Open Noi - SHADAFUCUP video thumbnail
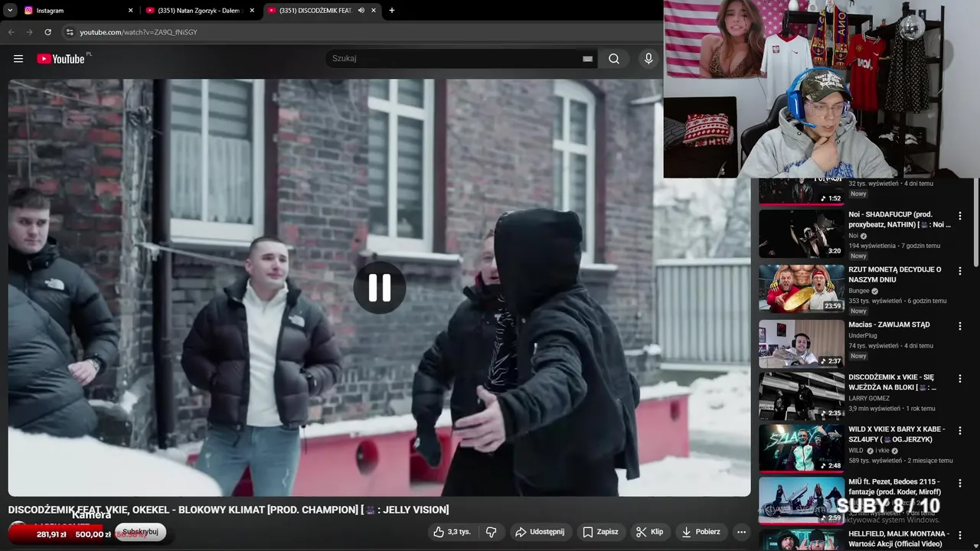This screenshot has width=980, height=551. click(x=802, y=234)
